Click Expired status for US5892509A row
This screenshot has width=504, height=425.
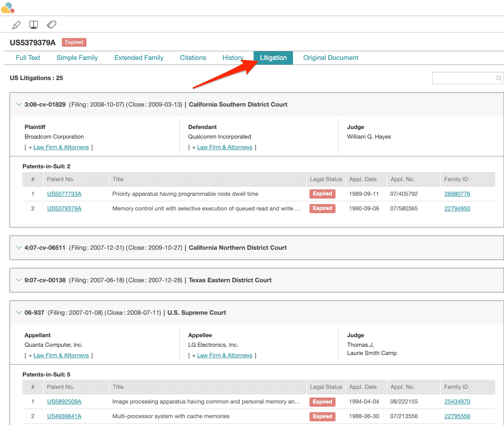coord(322,402)
